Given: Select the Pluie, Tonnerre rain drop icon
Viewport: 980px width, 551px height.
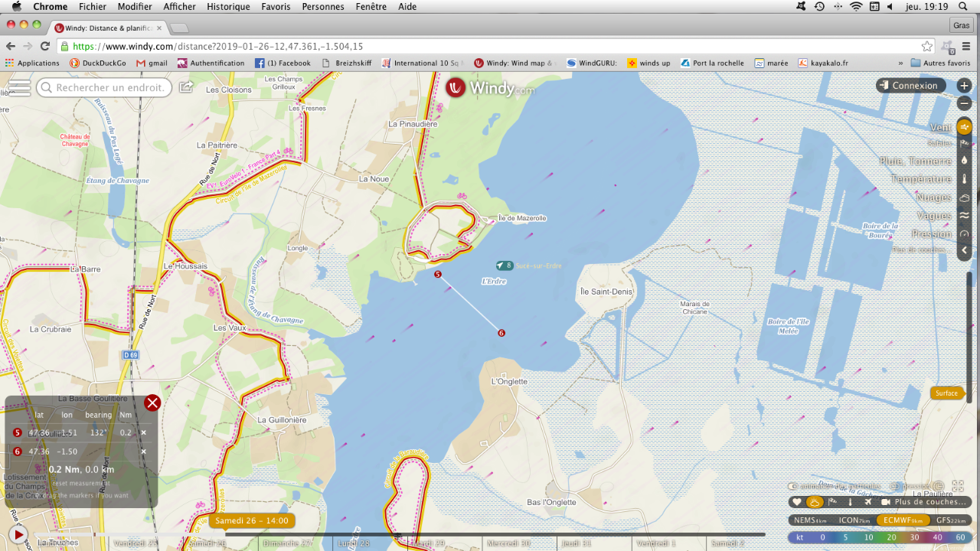Looking at the screenshot, I should [x=965, y=161].
